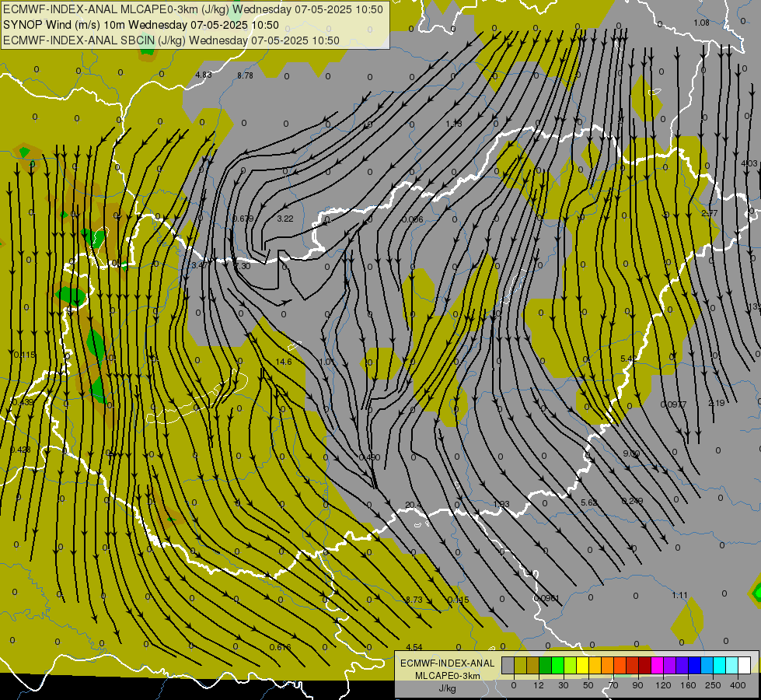Image resolution: width=761 pixels, height=700 pixels.
Task: Click the map value 5.42
Action: 629,359
